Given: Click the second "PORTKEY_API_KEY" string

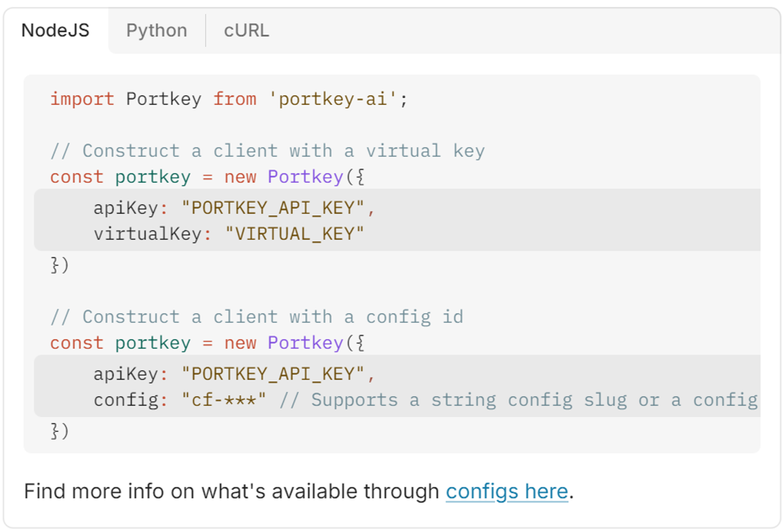Looking at the screenshot, I should click(273, 374).
